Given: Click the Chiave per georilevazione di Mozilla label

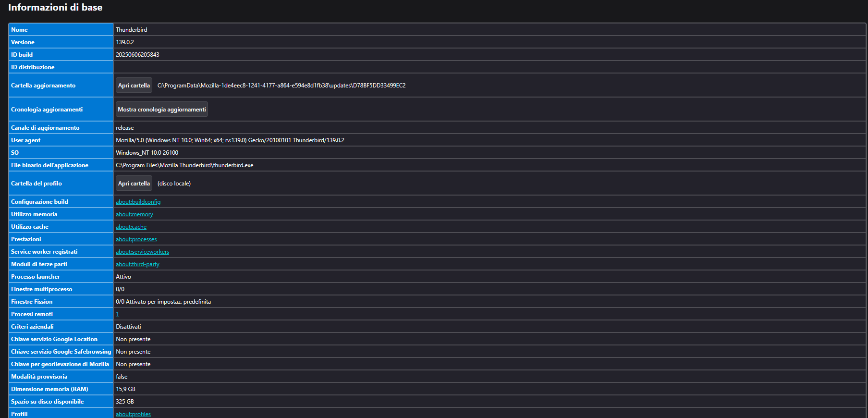Looking at the screenshot, I should [60, 364].
